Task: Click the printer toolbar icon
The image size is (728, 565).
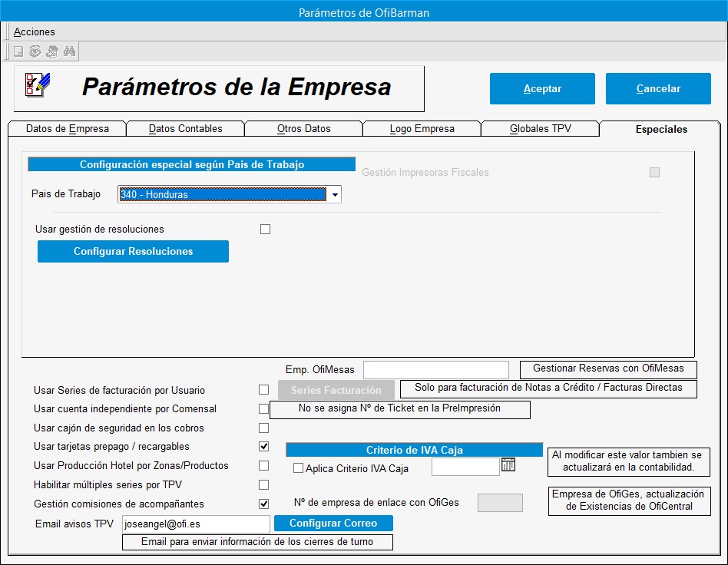Action: point(52,51)
